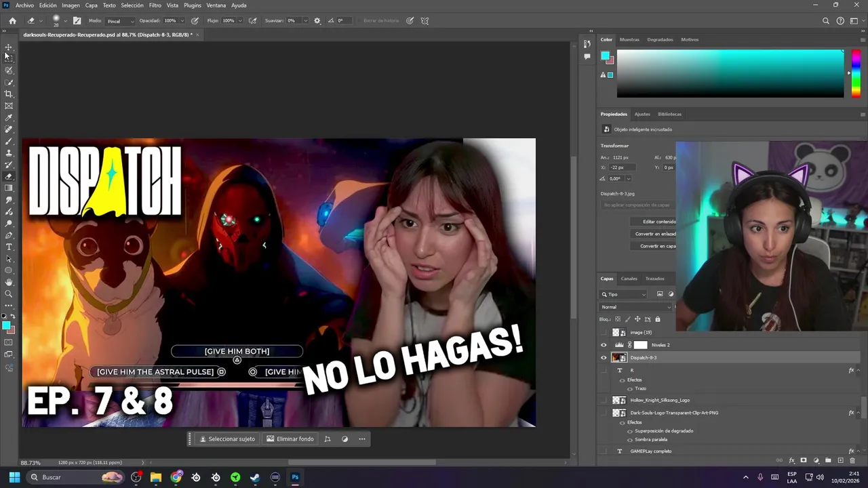Image resolution: width=868 pixels, height=488 pixels.
Task: Open the Opacidad dropdown arrow
Action: tap(182, 21)
